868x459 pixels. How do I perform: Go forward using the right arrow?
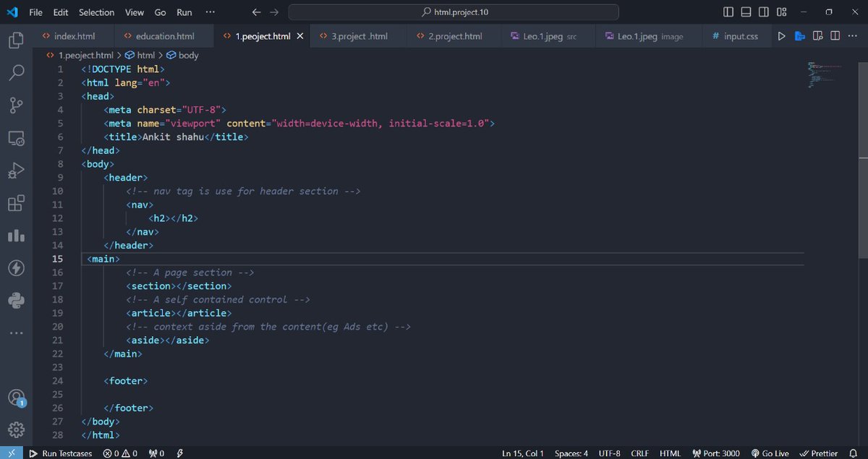tap(273, 12)
